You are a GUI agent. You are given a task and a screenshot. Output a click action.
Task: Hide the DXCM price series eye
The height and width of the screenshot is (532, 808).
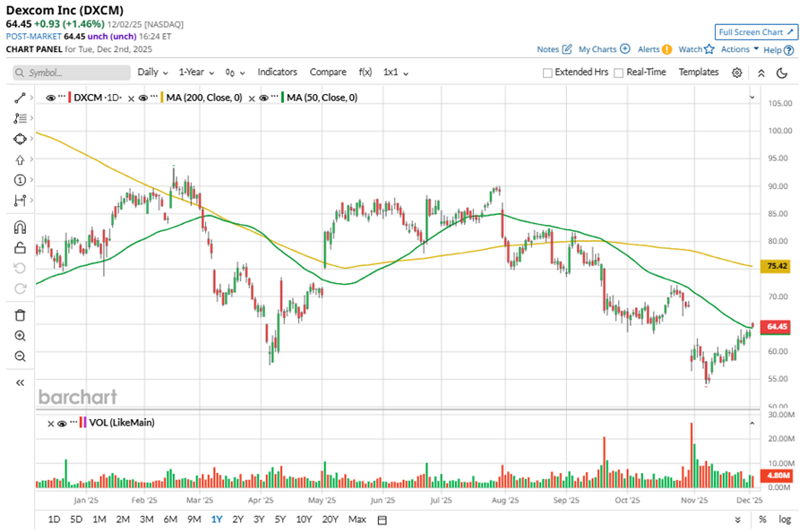pos(50,98)
